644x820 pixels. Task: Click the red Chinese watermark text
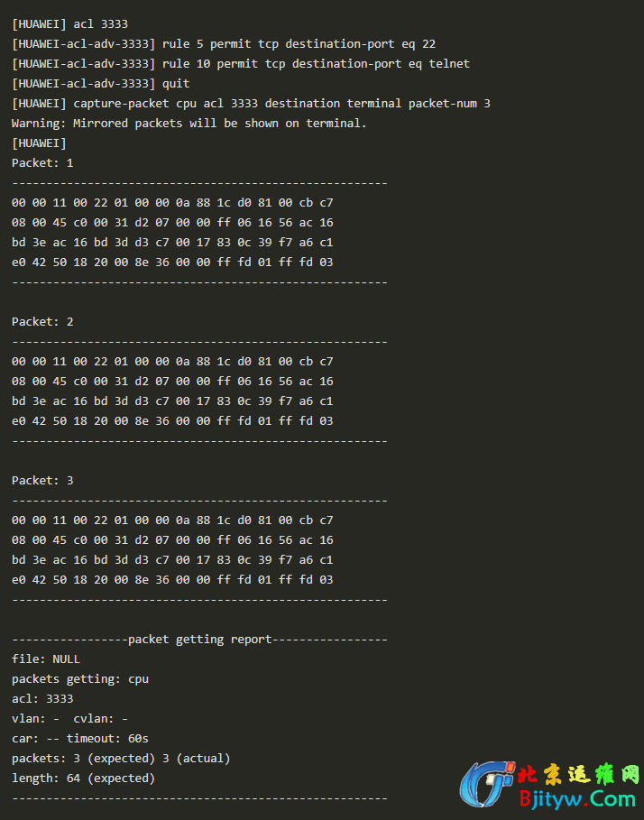pos(579,774)
